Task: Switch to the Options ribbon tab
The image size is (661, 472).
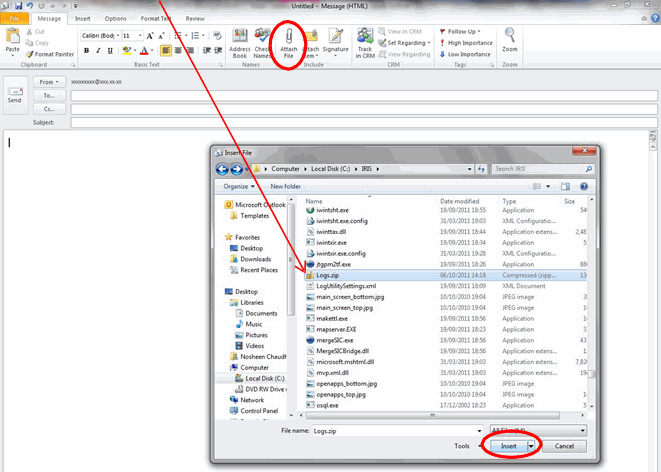Action: pyautogui.click(x=116, y=19)
